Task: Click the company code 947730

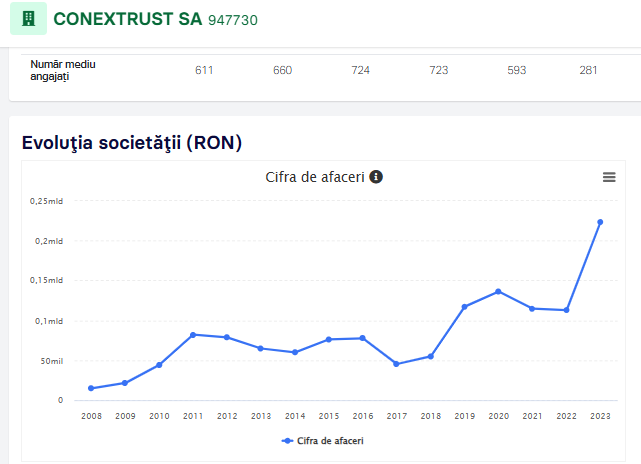Action: click(233, 20)
